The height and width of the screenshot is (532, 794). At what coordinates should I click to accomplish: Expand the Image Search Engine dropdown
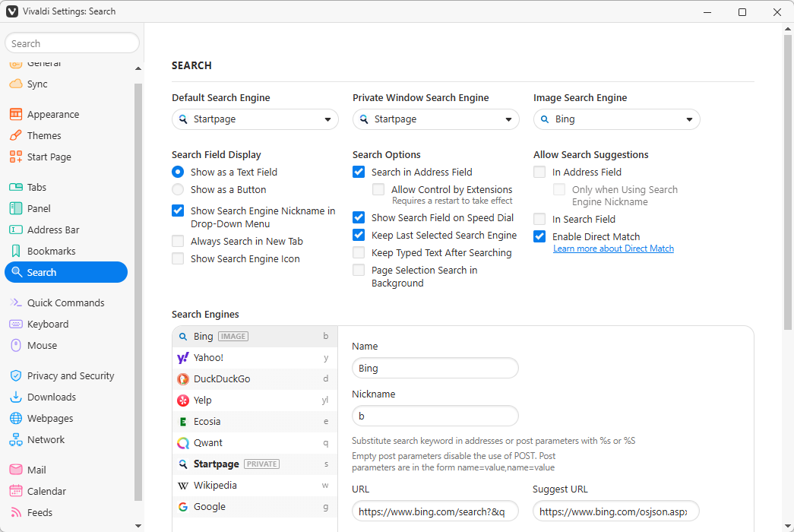pos(616,119)
